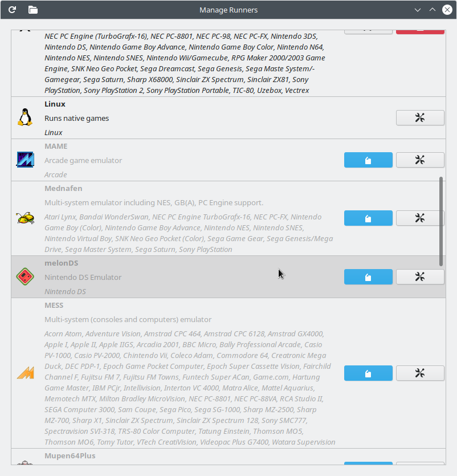457x476 pixels.
Task: Click the melonDS watermelon icon
Action: click(x=25, y=276)
